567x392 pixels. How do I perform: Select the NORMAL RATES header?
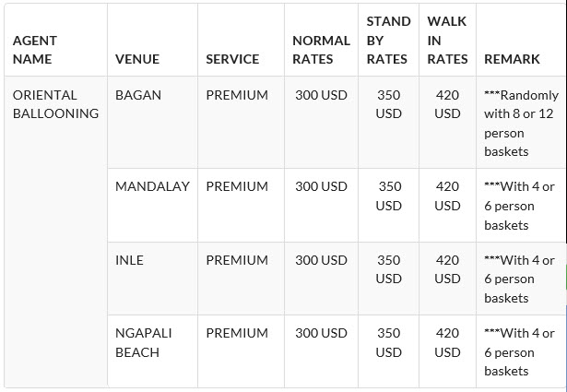(x=321, y=50)
